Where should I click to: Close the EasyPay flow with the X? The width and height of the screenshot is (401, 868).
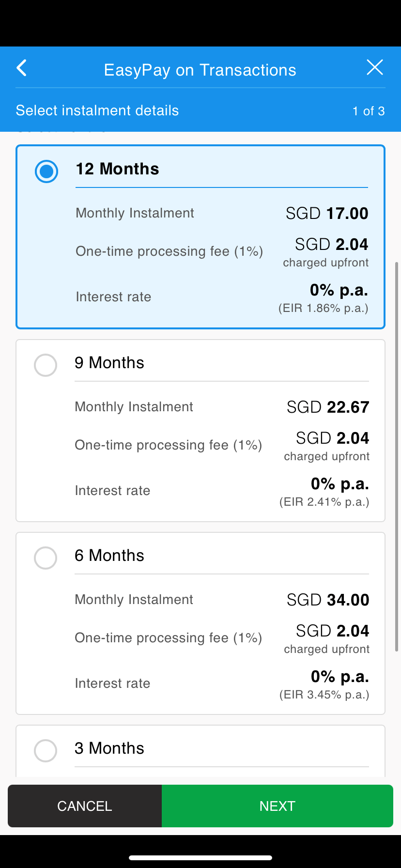(375, 67)
